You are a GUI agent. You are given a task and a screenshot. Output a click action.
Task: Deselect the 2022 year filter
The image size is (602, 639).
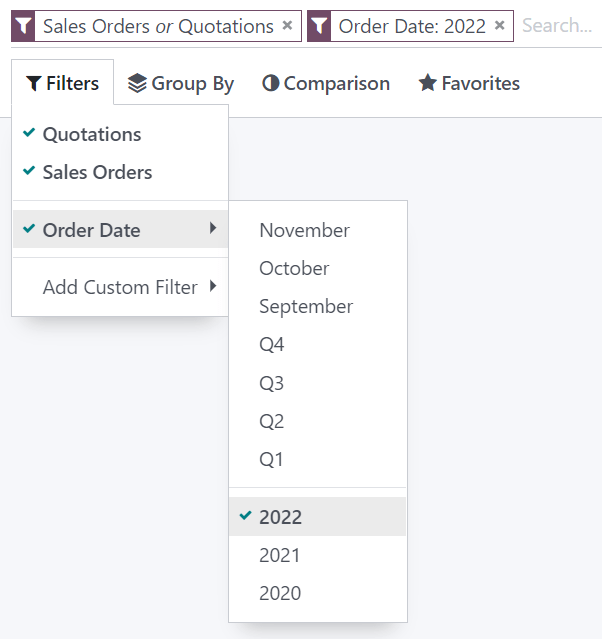280,517
